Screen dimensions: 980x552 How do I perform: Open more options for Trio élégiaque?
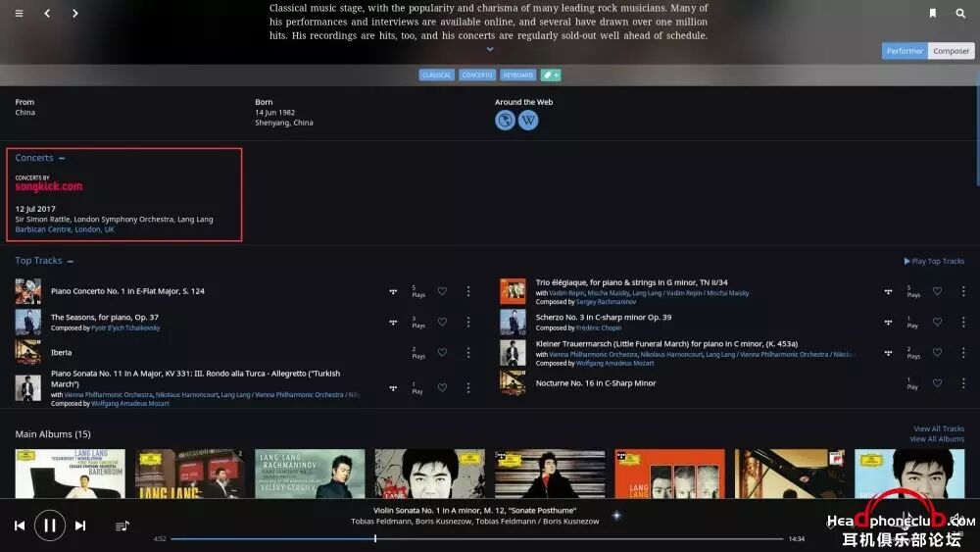tap(963, 291)
